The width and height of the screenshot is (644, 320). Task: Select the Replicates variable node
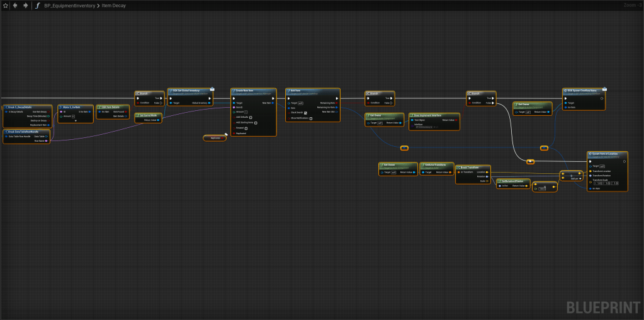[x=214, y=137]
